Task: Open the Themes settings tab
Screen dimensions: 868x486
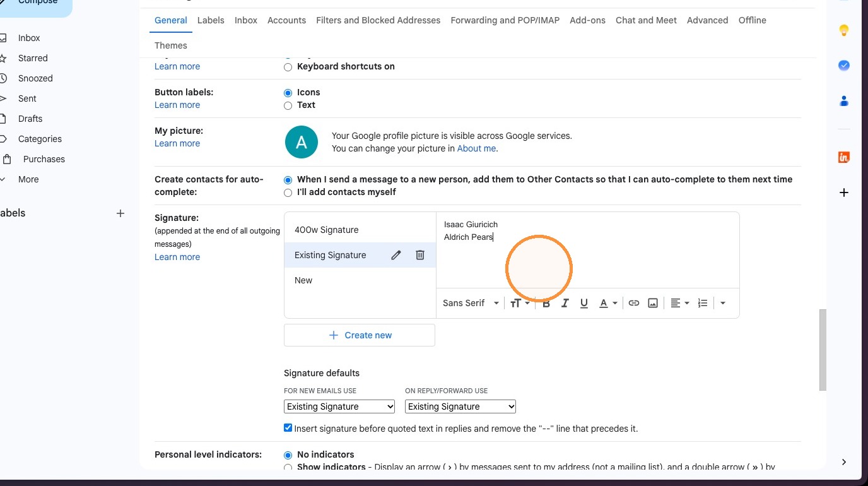Action: pyautogui.click(x=171, y=45)
